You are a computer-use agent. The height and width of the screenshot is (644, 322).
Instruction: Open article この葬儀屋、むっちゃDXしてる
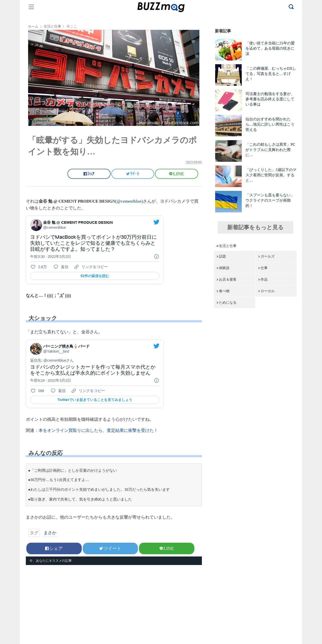(270, 74)
